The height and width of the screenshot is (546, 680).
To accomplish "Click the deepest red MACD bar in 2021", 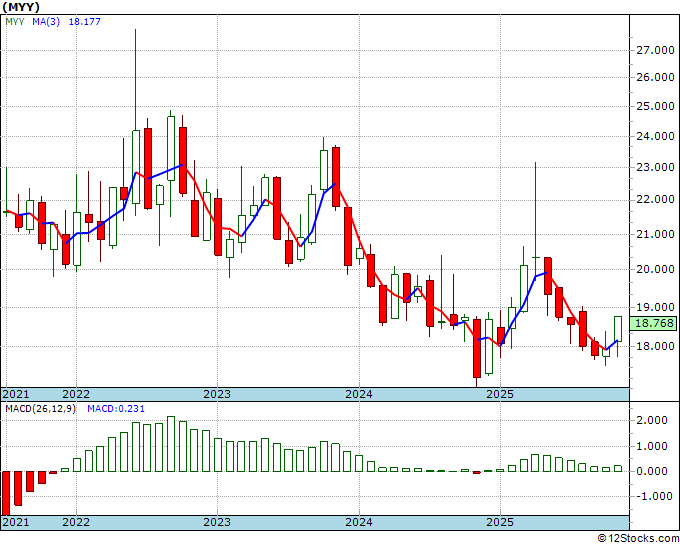I will (6, 494).
